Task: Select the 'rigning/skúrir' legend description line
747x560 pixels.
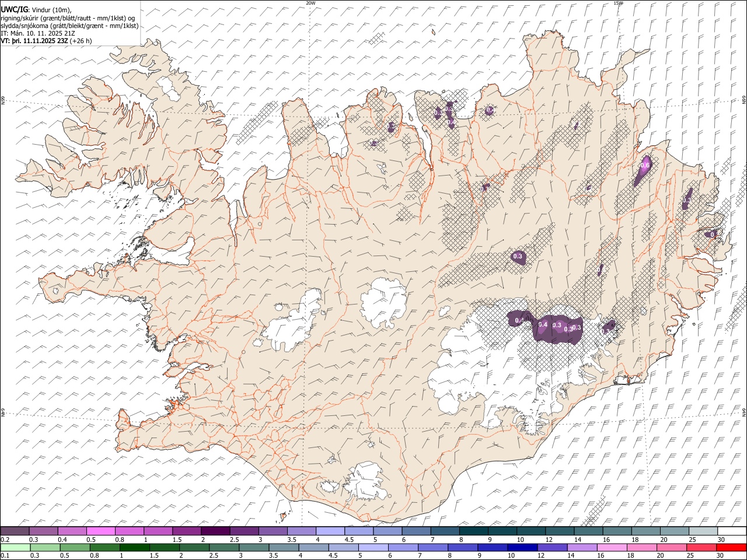Action: point(68,18)
